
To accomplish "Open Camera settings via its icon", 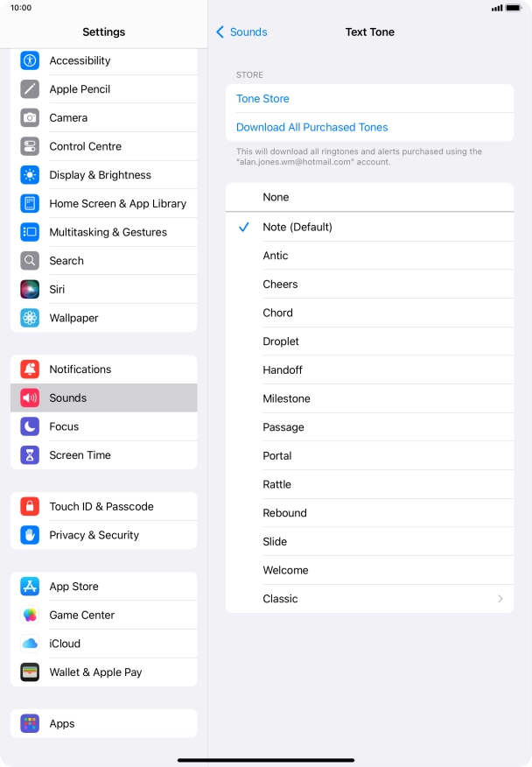I will 30,118.
